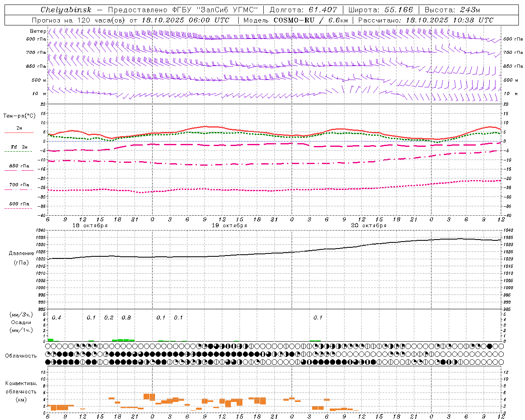525x420 pixels.
Task: Click the '(гПа)' unit under Давление
Action: tap(21, 263)
